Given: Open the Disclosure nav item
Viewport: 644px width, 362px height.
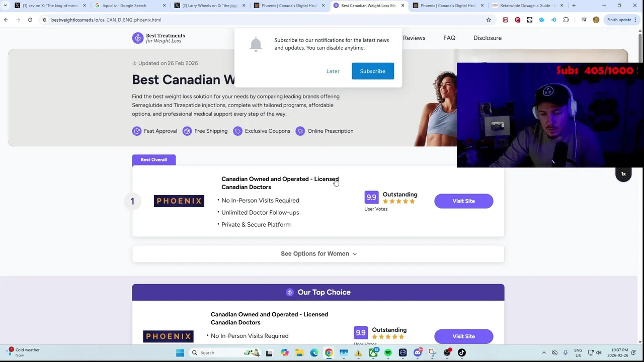Looking at the screenshot, I should 488,38.
